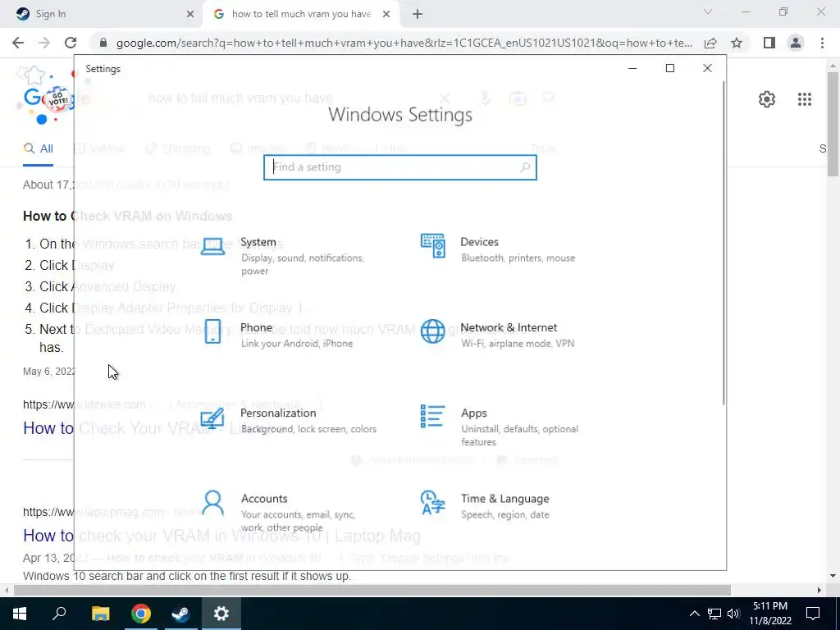Open Windows Start menu
The image size is (840, 630).
(20, 614)
